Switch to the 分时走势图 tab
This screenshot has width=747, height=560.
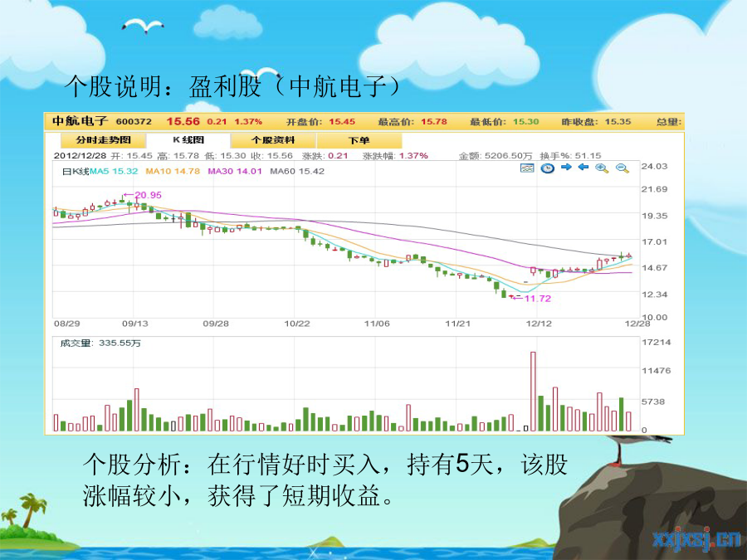[x=104, y=140]
